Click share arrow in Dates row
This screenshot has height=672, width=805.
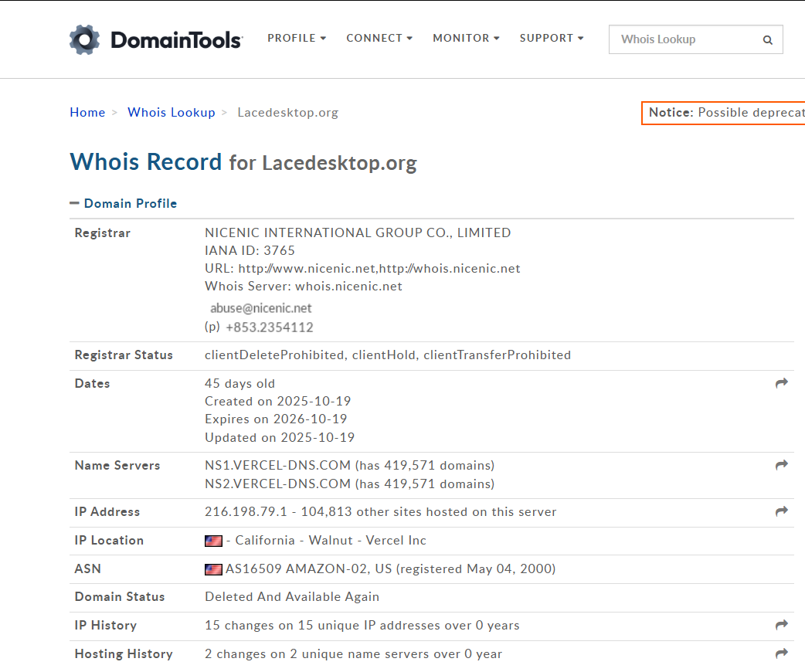781,383
